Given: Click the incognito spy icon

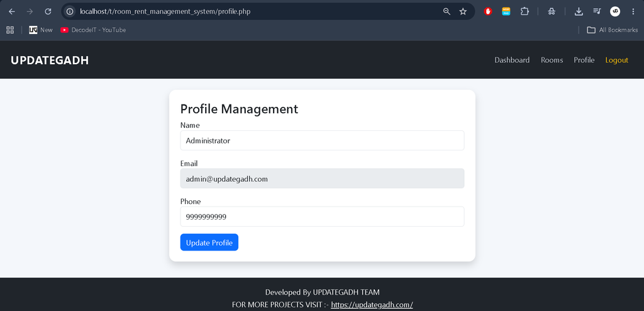Looking at the screenshot, I should (x=552, y=11).
